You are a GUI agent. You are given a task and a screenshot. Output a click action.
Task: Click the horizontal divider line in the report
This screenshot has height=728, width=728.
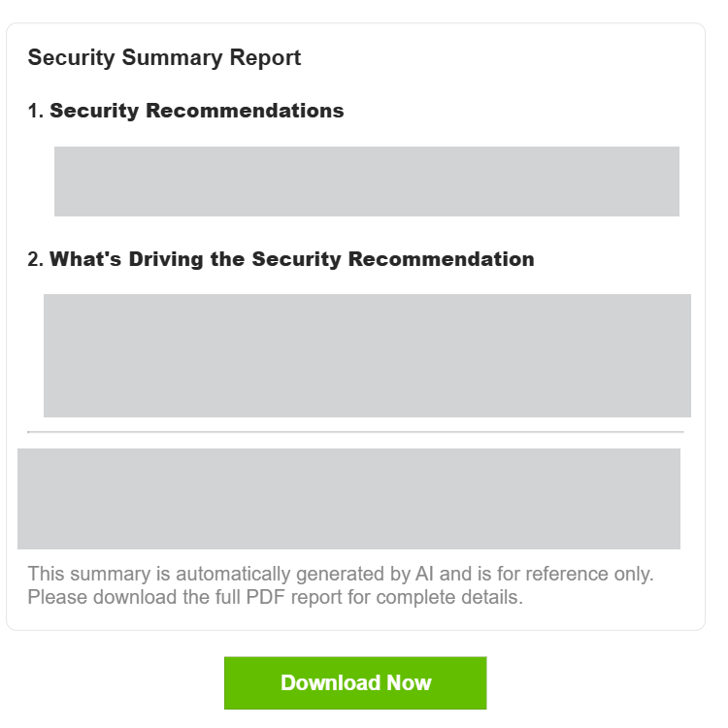coord(355,432)
